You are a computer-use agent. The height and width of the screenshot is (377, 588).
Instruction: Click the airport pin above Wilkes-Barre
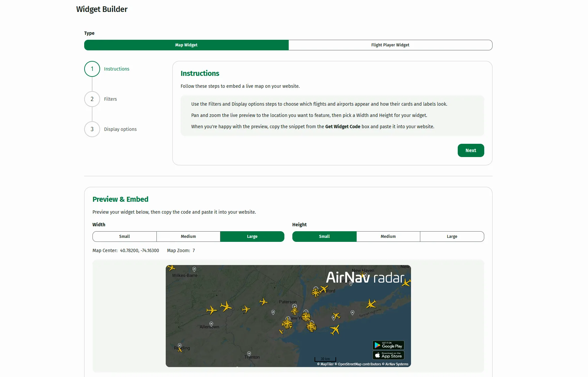(x=194, y=269)
